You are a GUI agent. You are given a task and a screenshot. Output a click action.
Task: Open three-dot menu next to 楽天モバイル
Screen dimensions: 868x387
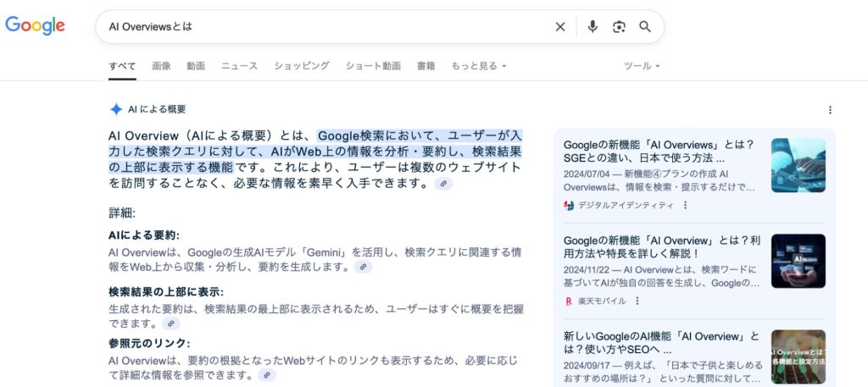637,301
